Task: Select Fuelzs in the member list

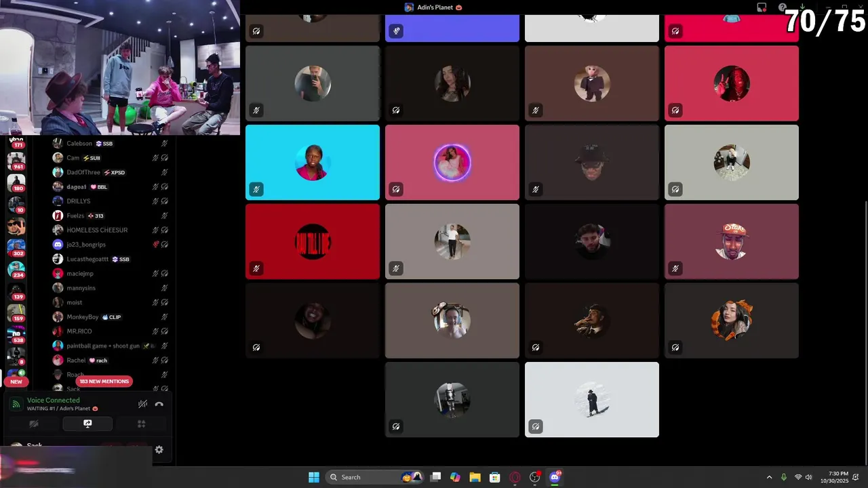Action: click(111, 216)
